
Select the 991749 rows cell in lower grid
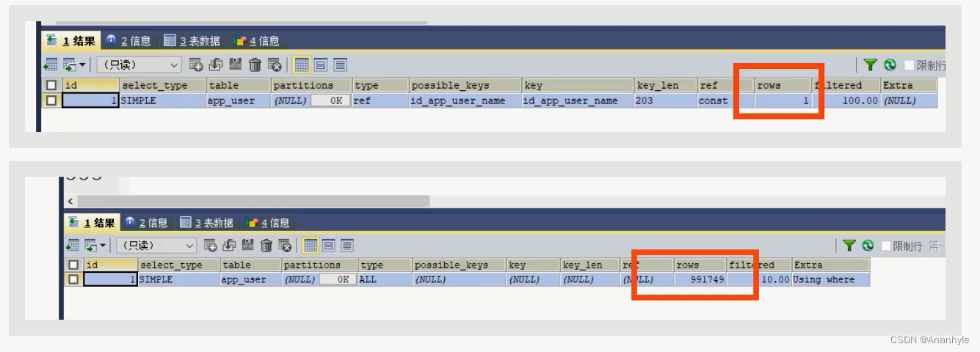700,279
